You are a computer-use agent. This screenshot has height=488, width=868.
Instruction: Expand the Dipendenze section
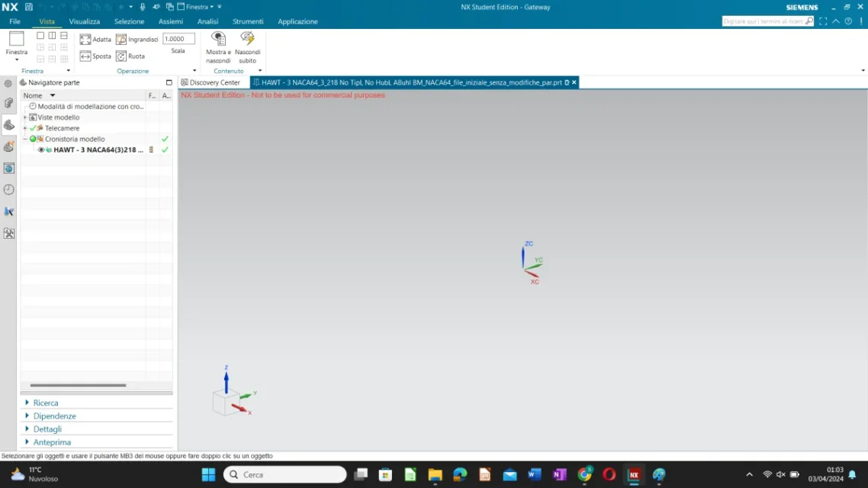tap(54, 416)
